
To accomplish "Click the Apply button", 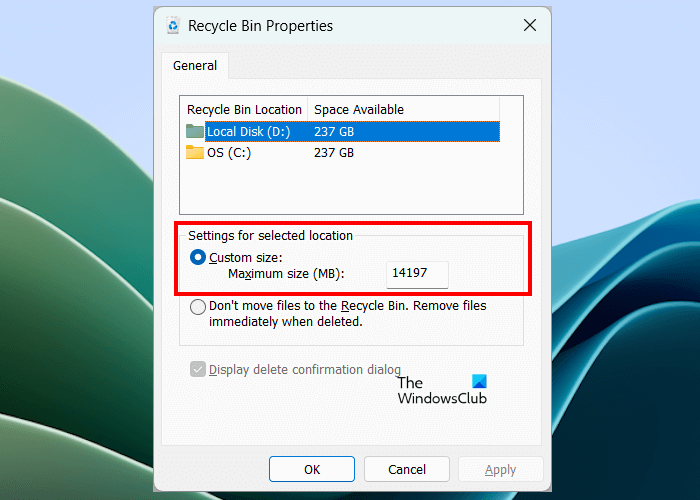I will click(x=500, y=469).
